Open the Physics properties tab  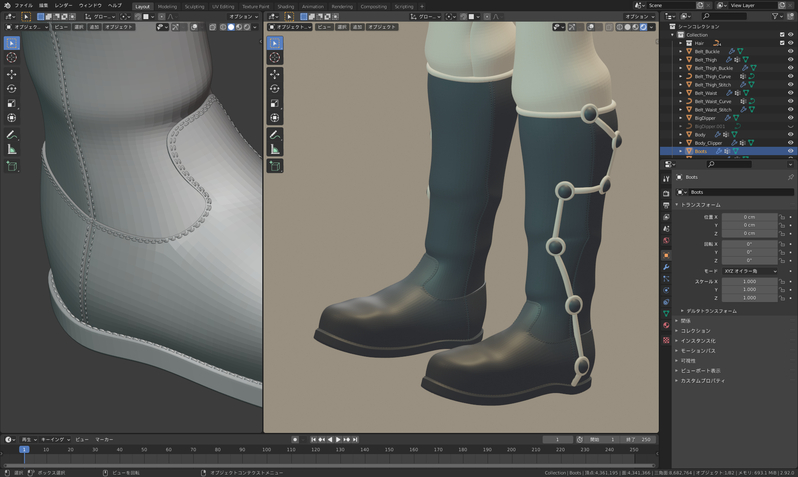click(666, 290)
